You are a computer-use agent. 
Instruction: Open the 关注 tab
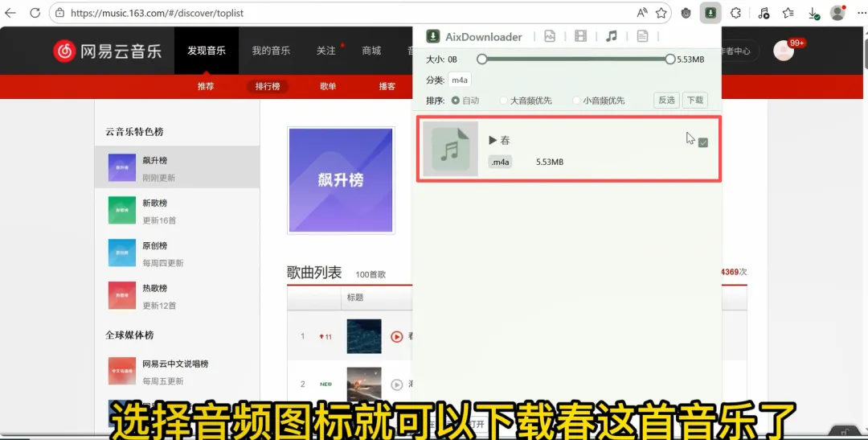click(x=326, y=51)
